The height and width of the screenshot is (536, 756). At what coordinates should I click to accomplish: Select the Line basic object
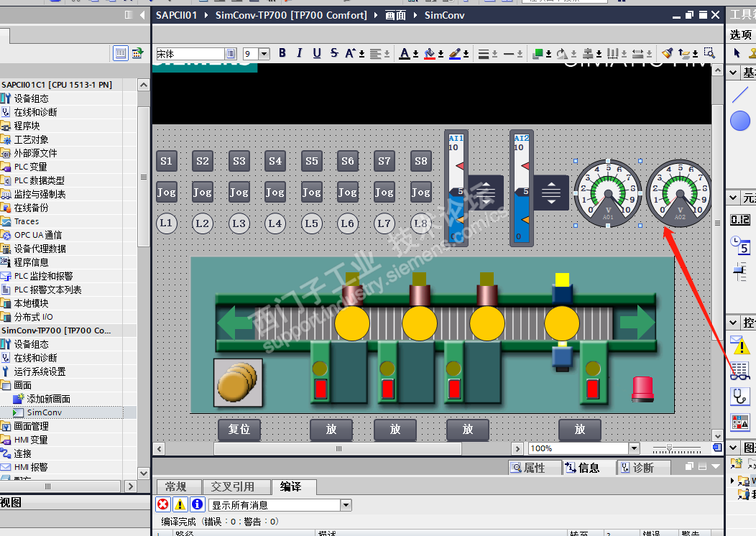point(740,94)
